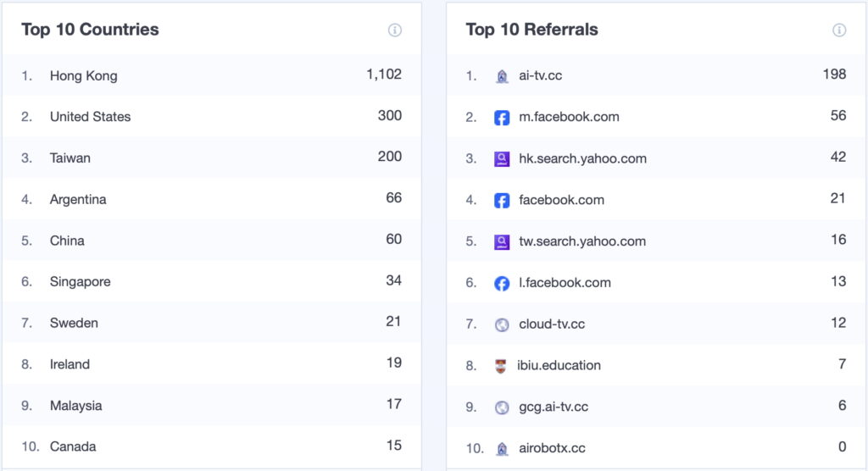
Task: Click the m.facebook.com Facebook icon
Action: point(502,117)
